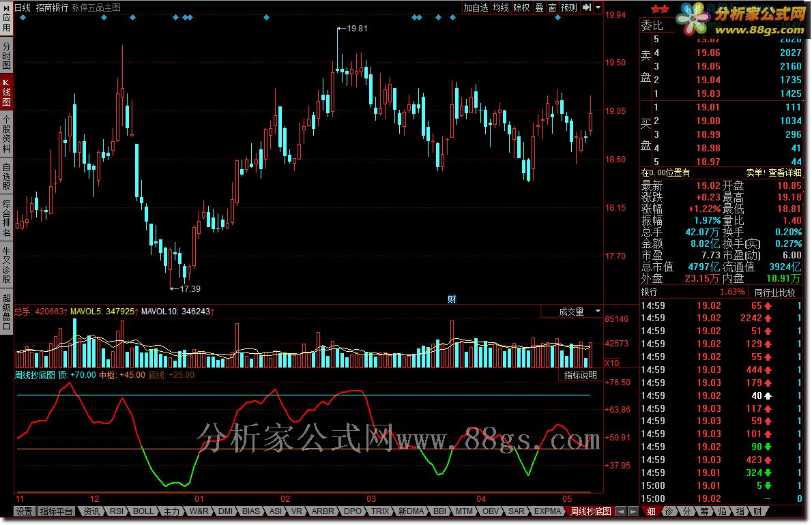Click buy order price 19.00

point(708,121)
